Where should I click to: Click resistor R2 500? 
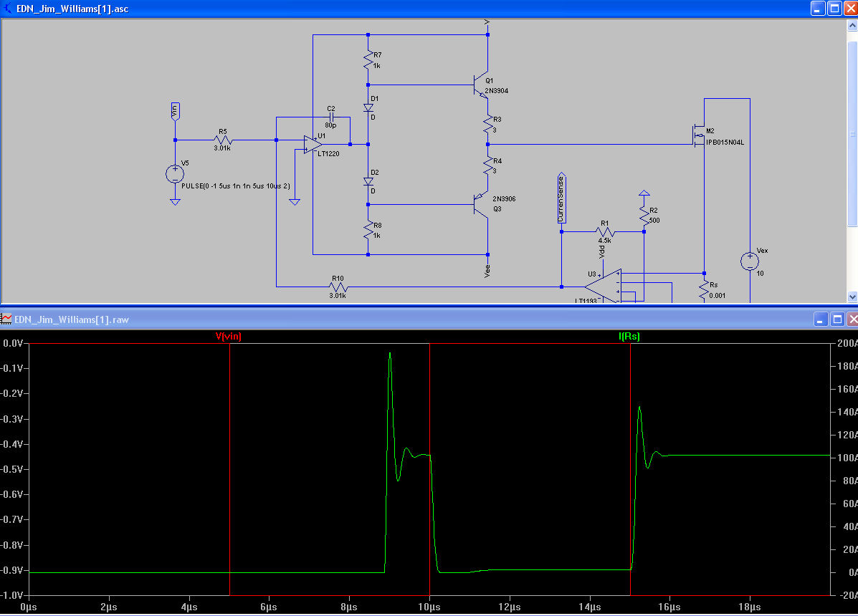(x=644, y=215)
